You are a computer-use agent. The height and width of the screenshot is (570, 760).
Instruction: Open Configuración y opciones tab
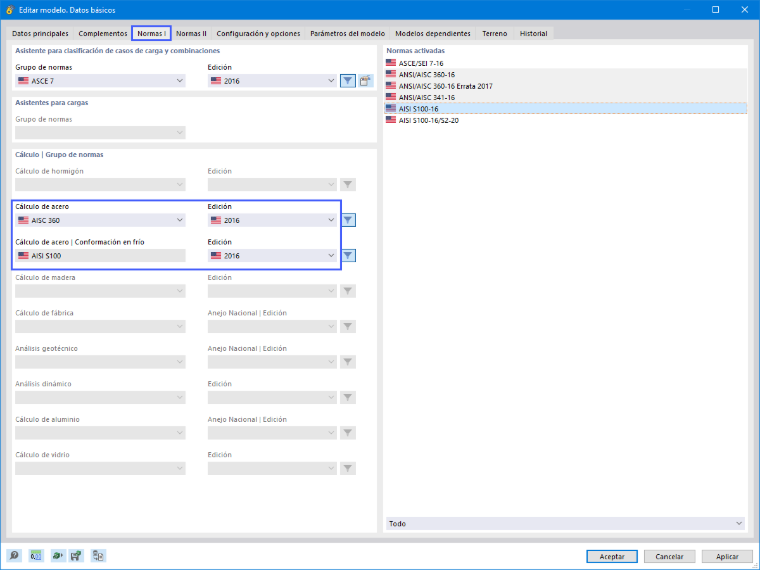258,33
